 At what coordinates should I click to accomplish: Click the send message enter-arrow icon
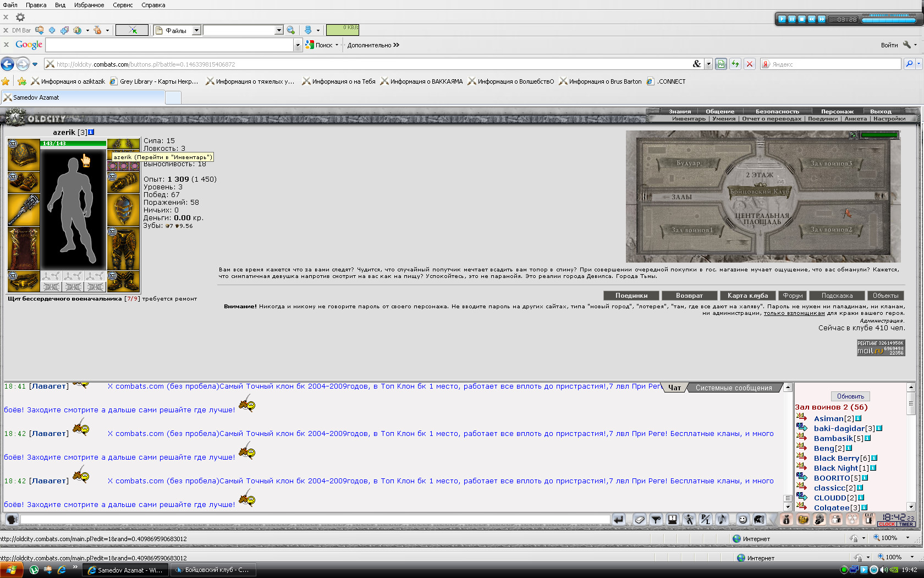pyautogui.click(x=619, y=519)
